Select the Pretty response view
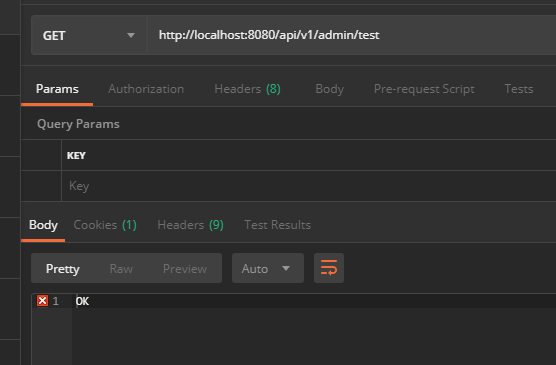Image resolution: width=556 pixels, height=365 pixels. 63,269
